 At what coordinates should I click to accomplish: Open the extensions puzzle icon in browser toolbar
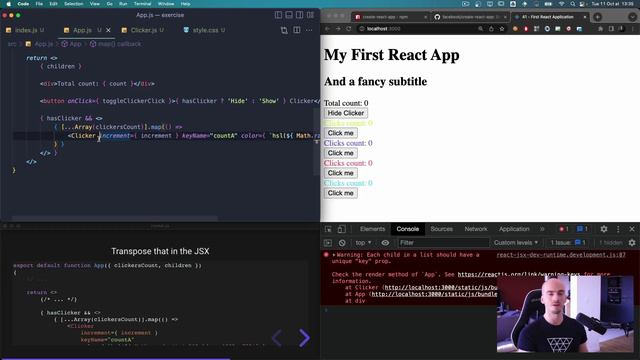[x=600, y=29]
